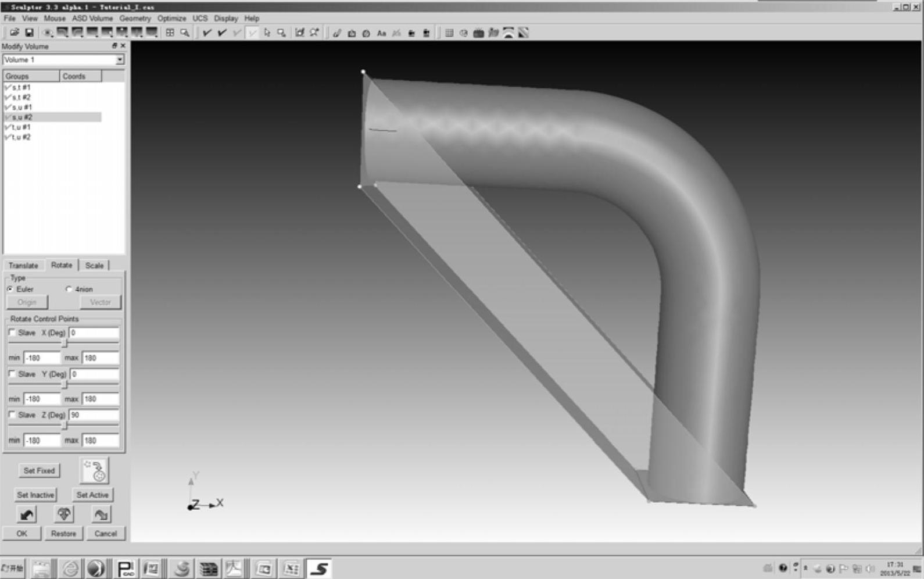Tick the Slave checkbox for Z (Deg)

(12, 414)
